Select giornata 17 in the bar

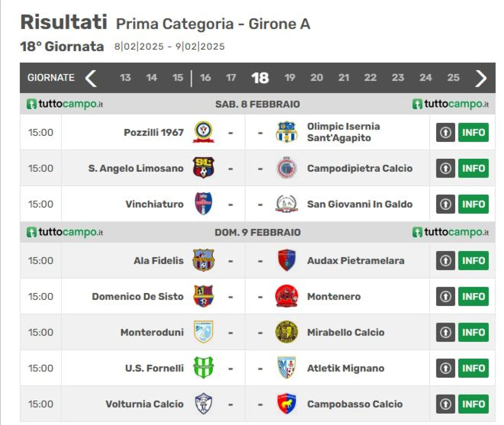coord(231,78)
